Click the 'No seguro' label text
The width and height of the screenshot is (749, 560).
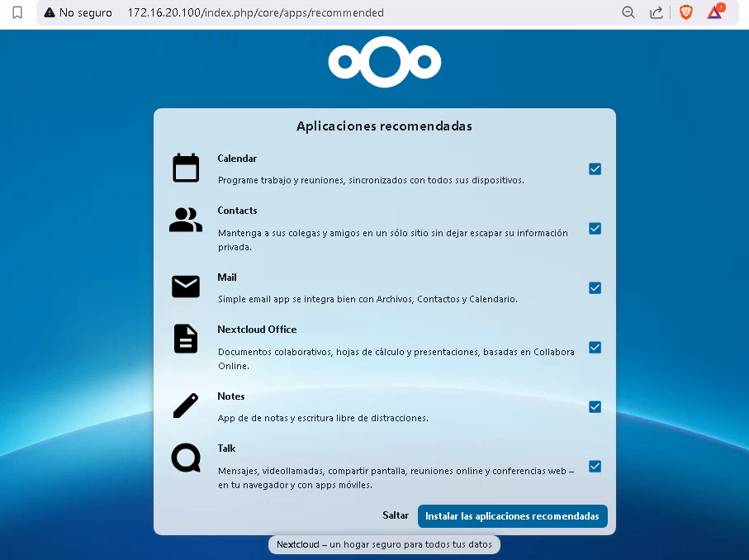tap(86, 13)
